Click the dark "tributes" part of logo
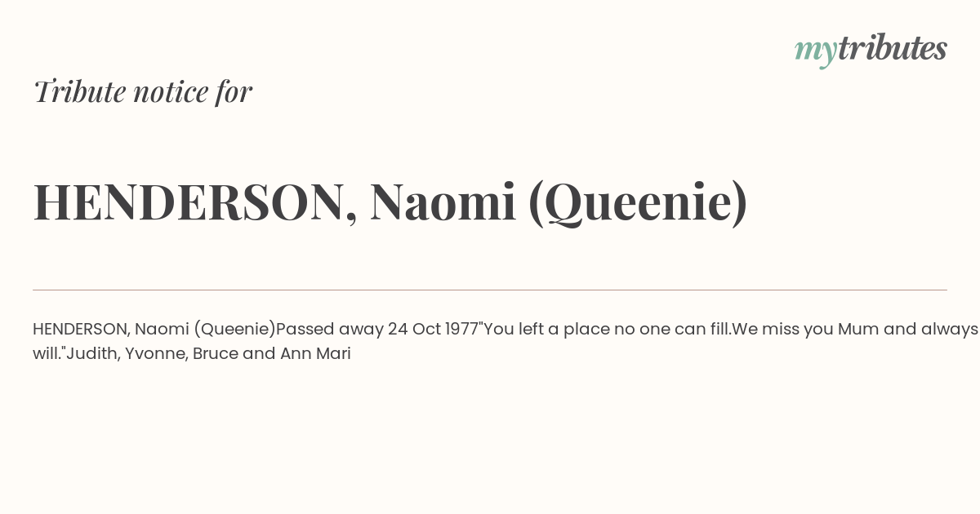The width and height of the screenshot is (980, 514). pos(893,48)
